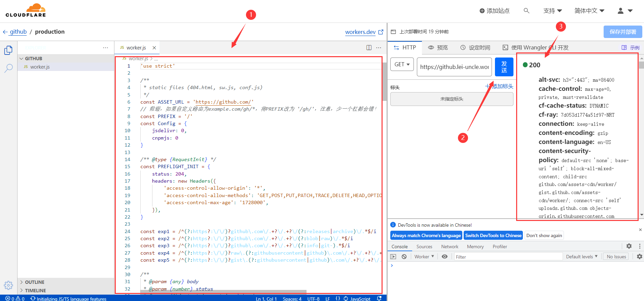
Task: Open the 使用 Wrangler CLI 开发 tab
Action: [x=535, y=47]
